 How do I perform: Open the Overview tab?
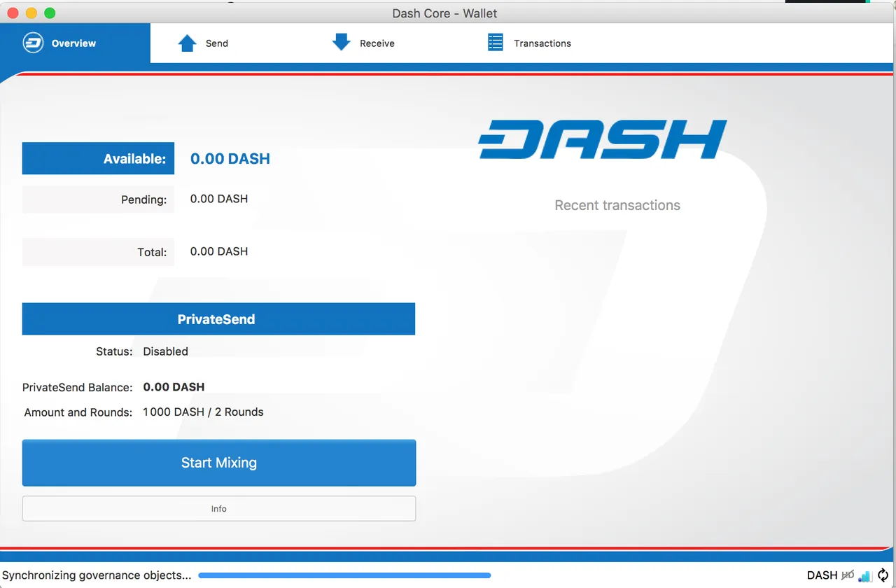pyautogui.click(x=75, y=43)
